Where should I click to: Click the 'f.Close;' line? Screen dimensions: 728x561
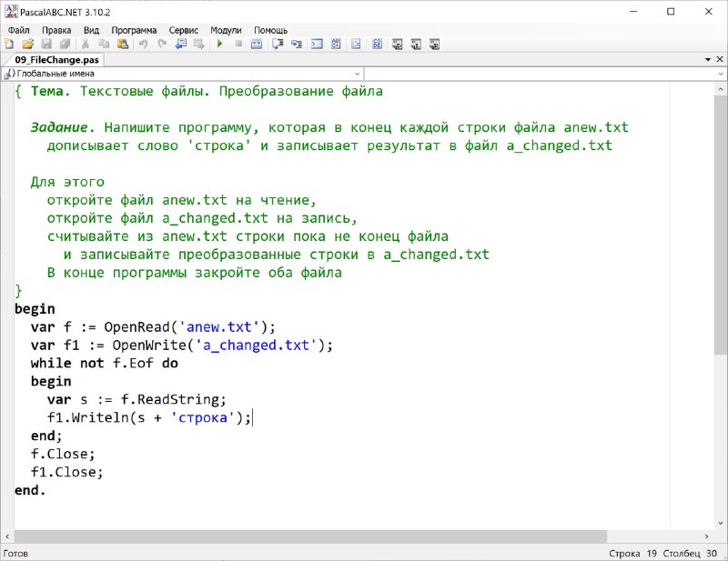click(x=63, y=454)
